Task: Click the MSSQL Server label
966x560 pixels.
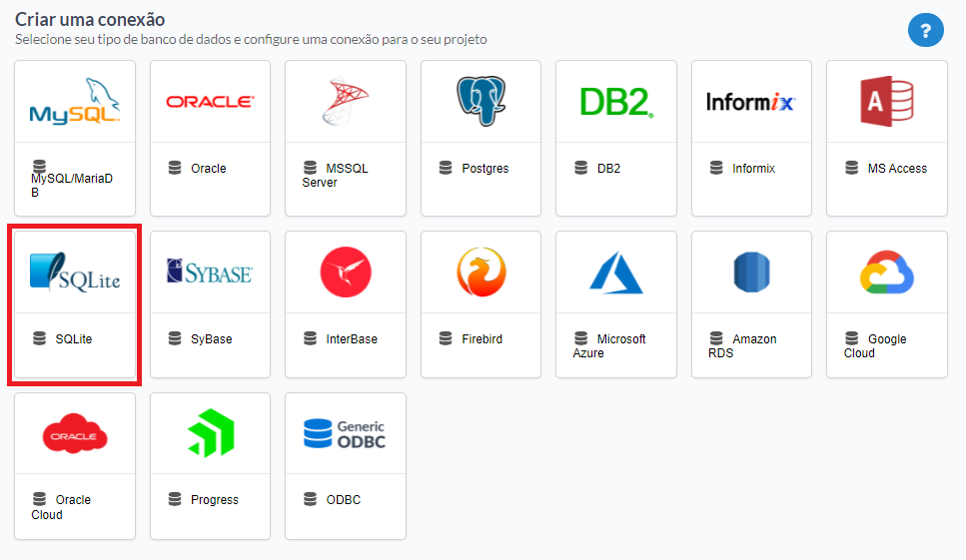Action: 335,176
